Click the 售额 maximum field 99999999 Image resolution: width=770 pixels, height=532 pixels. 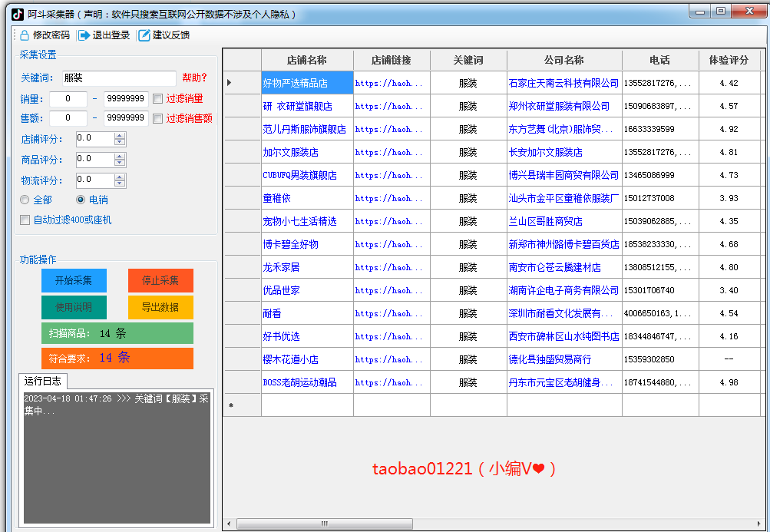126,118
